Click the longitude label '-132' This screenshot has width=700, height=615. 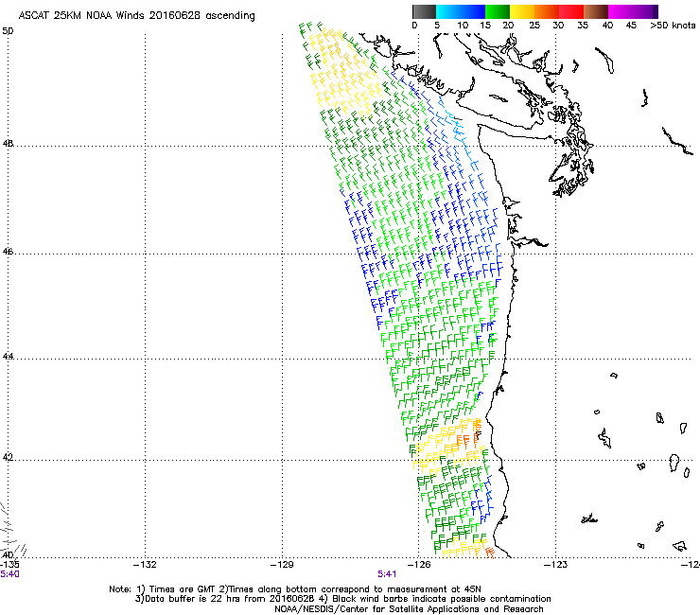click(145, 565)
